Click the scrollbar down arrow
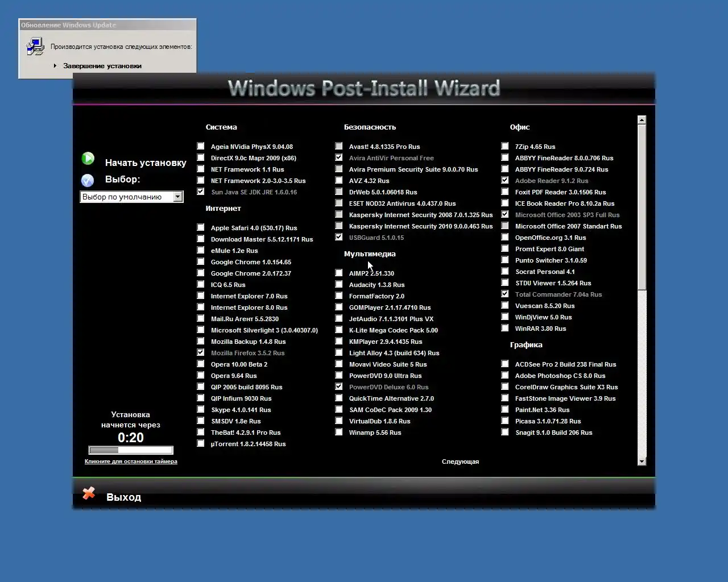Viewport: 728px width, 582px height. [642, 462]
